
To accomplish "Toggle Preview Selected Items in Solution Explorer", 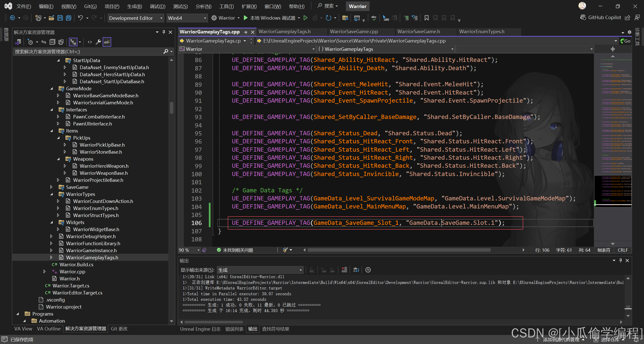I will pyautogui.click(x=107, y=42).
